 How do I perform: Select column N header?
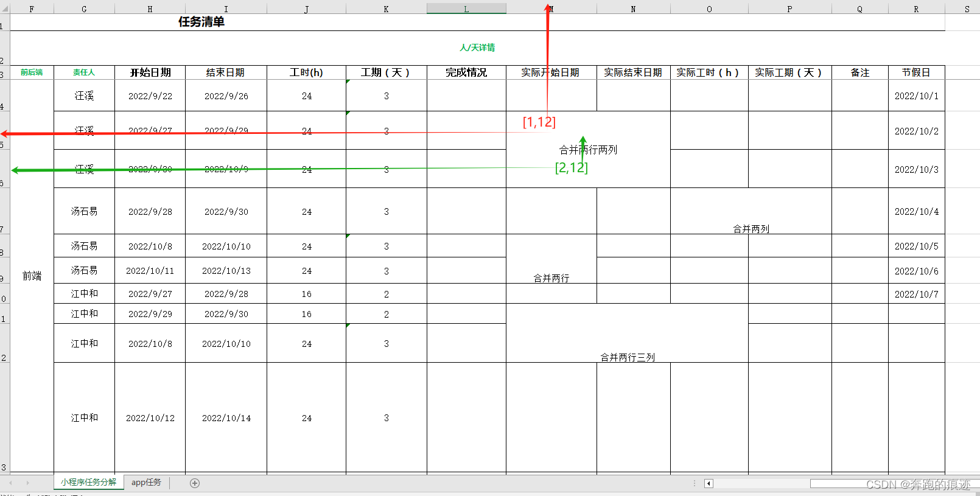(633, 9)
